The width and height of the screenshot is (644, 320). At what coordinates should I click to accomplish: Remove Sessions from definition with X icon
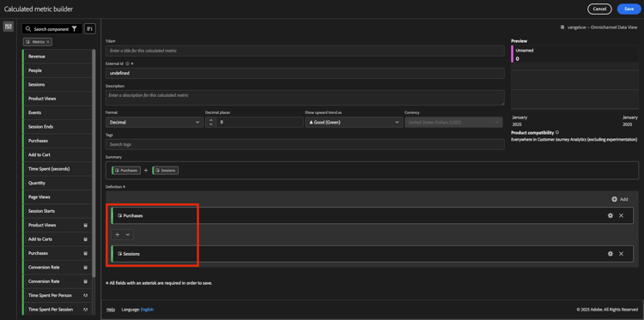click(x=621, y=254)
